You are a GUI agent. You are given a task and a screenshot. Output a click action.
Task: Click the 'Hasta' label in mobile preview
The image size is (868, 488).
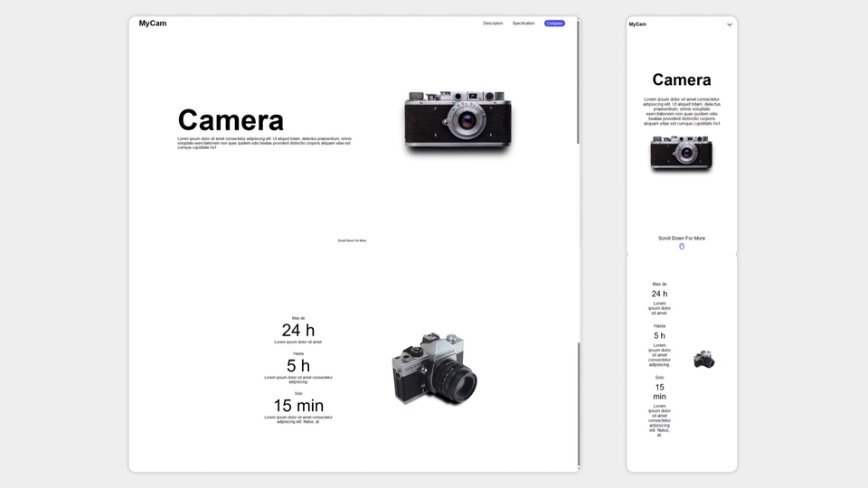click(x=659, y=326)
